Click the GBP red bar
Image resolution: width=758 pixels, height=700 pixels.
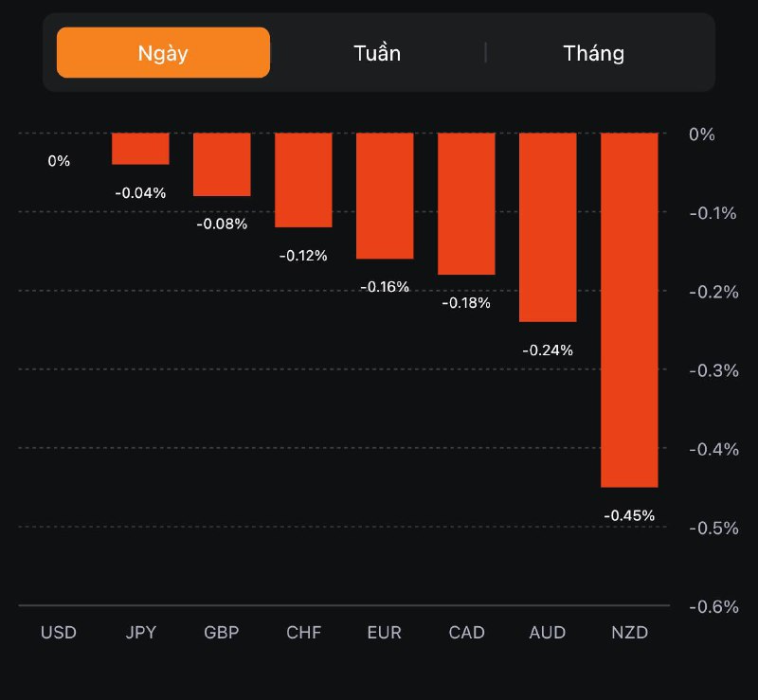pyautogui.click(x=222, y=165)
